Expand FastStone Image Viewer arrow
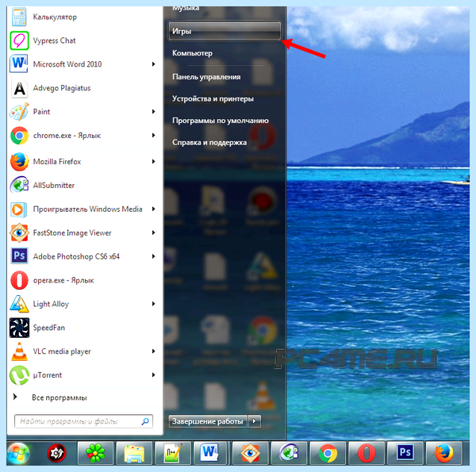476x472 pixels. [154, 232]
